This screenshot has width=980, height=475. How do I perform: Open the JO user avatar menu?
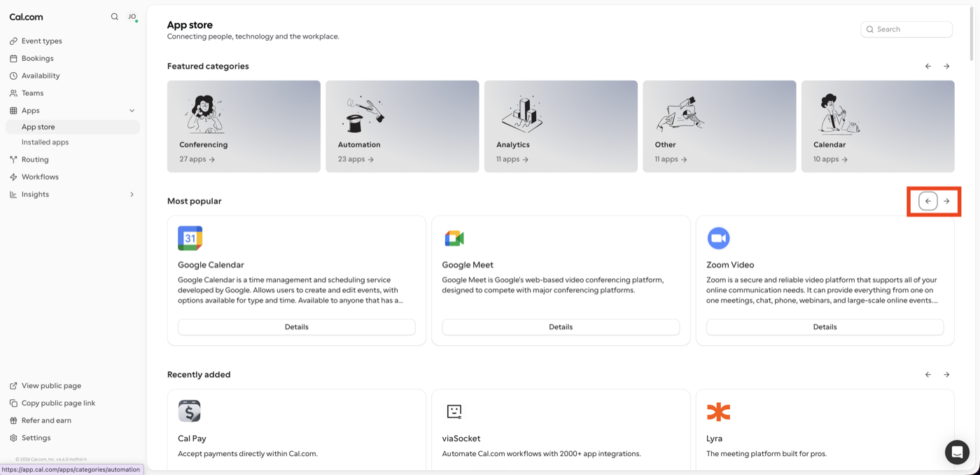132,17
